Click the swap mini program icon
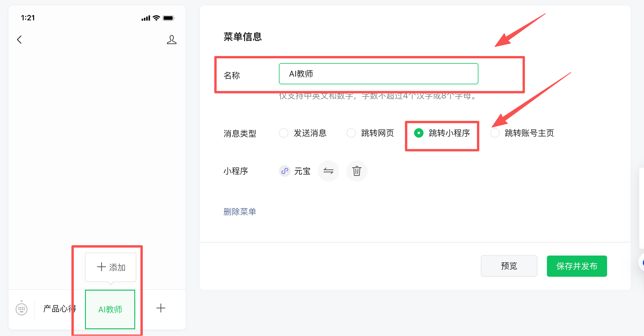Screen dimensions: 644x336 (x=328, y=171)
